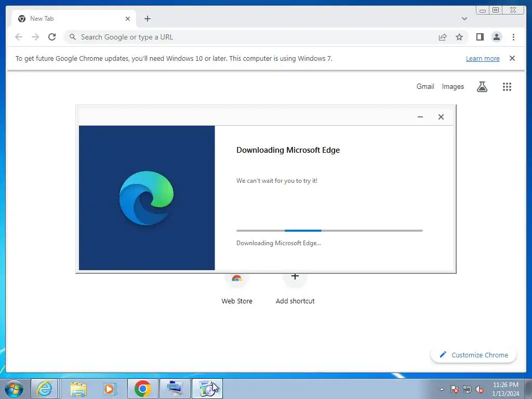The image size is (532, 399).
Task: Open network status tray icon
Action: pyautogui.click(x=467, y=389)
